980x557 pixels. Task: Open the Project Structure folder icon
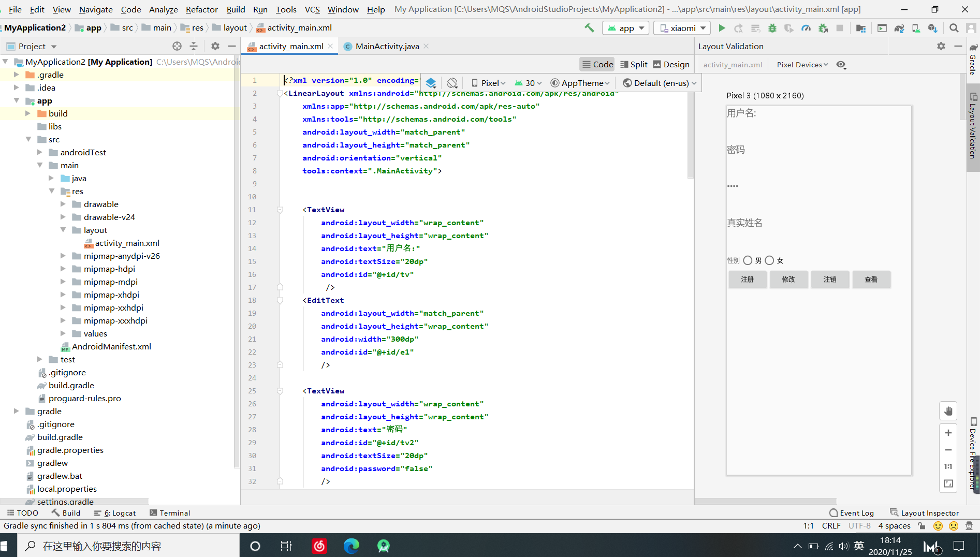[861, 28]
